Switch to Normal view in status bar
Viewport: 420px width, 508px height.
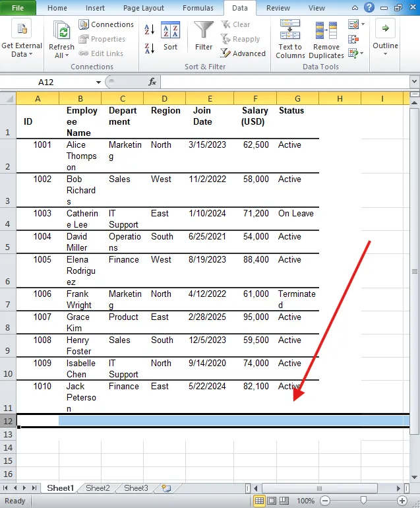259,501
